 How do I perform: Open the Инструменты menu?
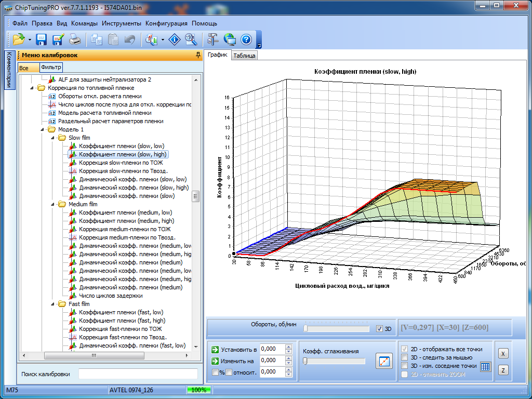coord(122,23)
